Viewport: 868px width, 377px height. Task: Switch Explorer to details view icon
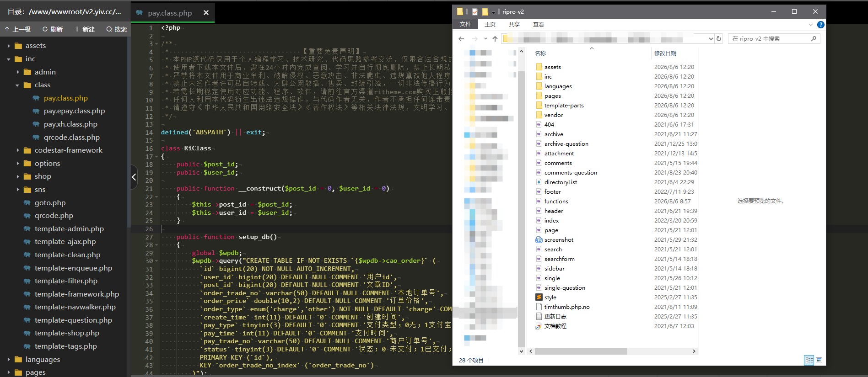[x=809, y=360]
